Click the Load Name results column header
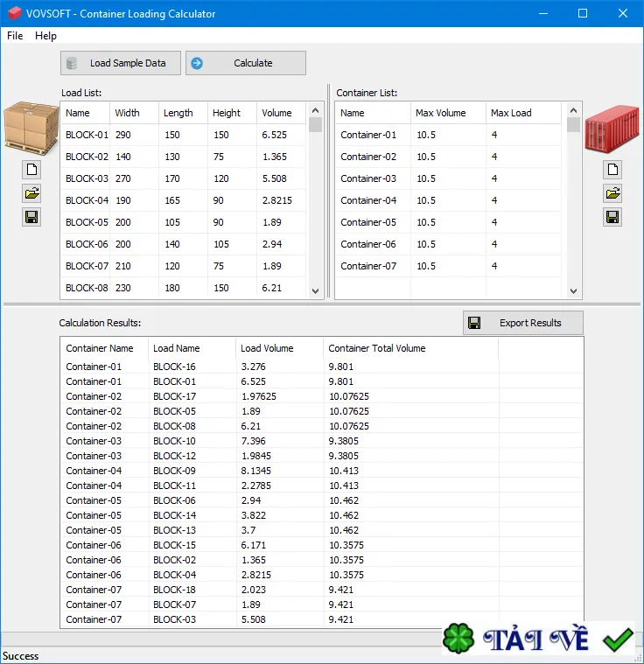The image size is (644, 664). click(192, 348)
